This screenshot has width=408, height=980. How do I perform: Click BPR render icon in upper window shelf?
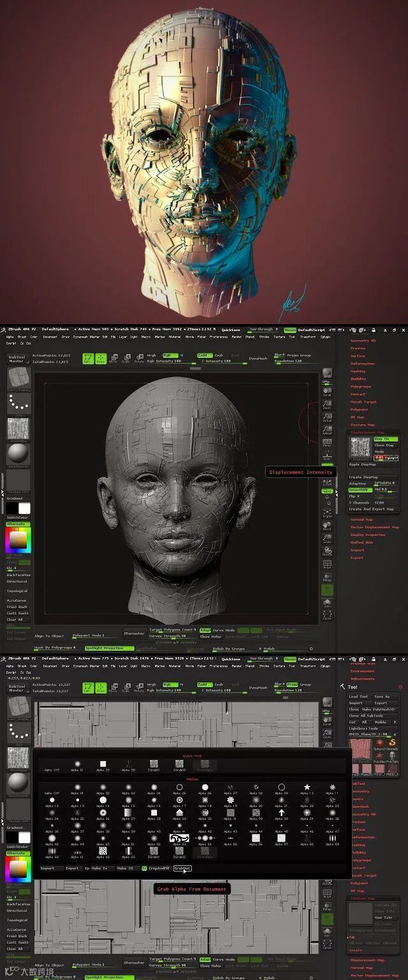327,373
